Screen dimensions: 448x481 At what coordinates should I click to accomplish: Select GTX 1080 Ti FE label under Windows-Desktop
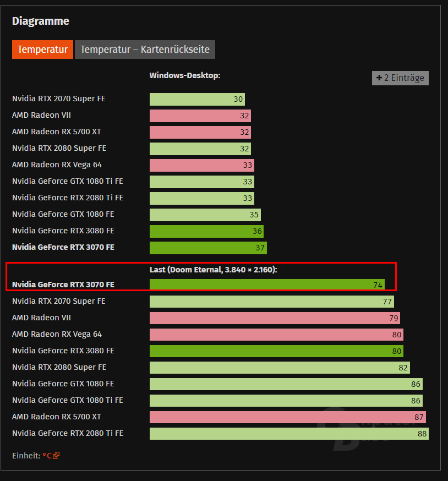click(x=68, y=181)
